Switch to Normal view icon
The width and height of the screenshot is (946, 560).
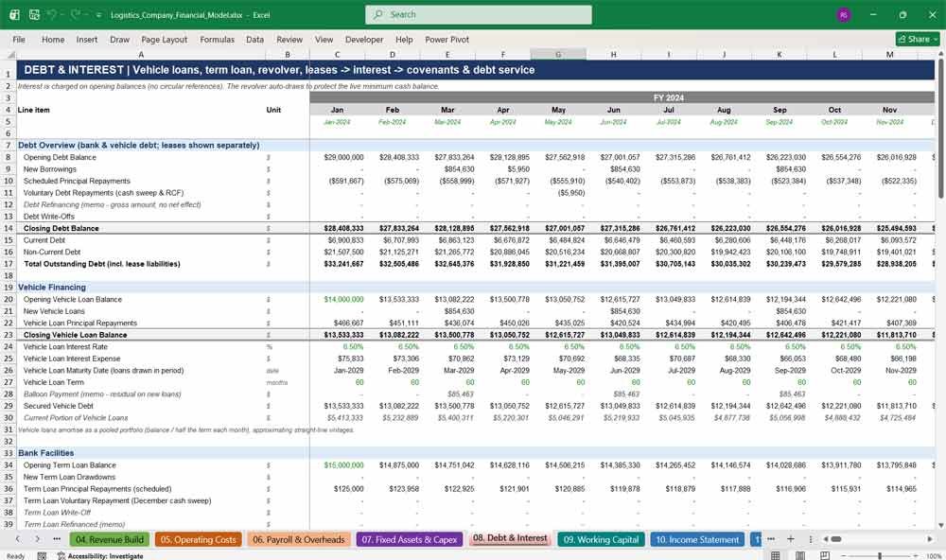(776, 556)
